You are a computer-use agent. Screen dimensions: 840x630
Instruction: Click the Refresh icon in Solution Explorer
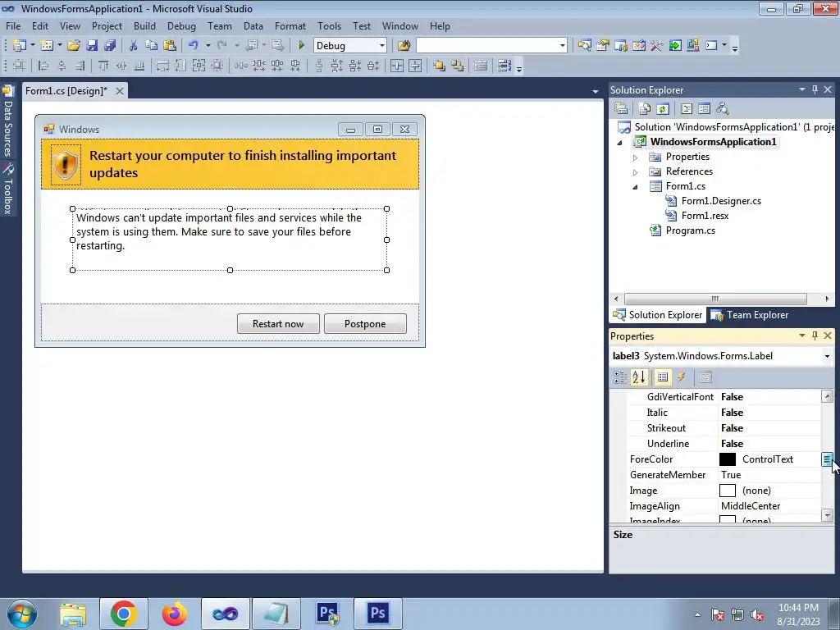click(x=663, y=109)
